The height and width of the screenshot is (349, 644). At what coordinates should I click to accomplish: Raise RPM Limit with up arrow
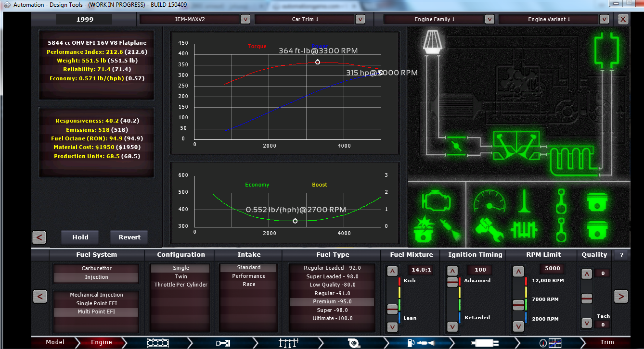[x=518, y=272]
